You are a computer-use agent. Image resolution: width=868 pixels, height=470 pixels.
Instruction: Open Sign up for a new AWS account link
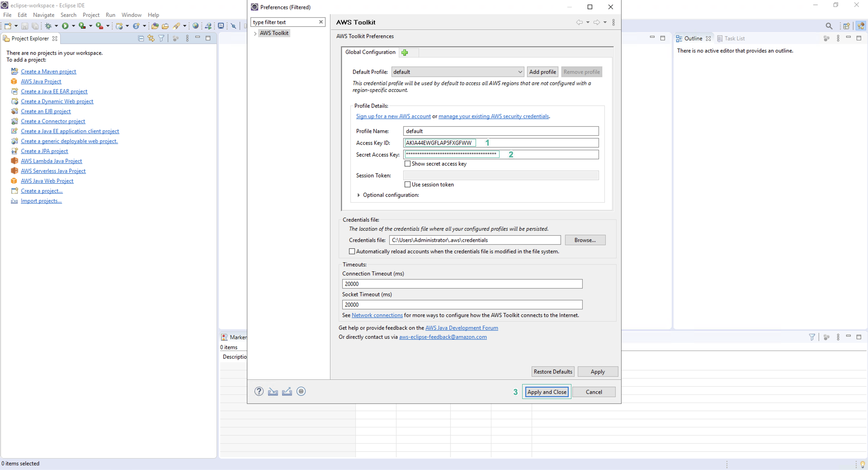coord(393,116)
